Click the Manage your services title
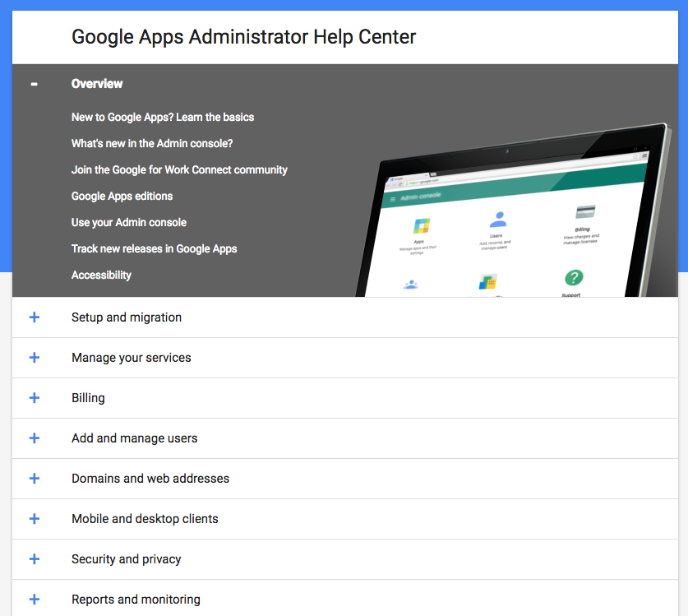Screen dimensions: 688x616 click(132, 358)
